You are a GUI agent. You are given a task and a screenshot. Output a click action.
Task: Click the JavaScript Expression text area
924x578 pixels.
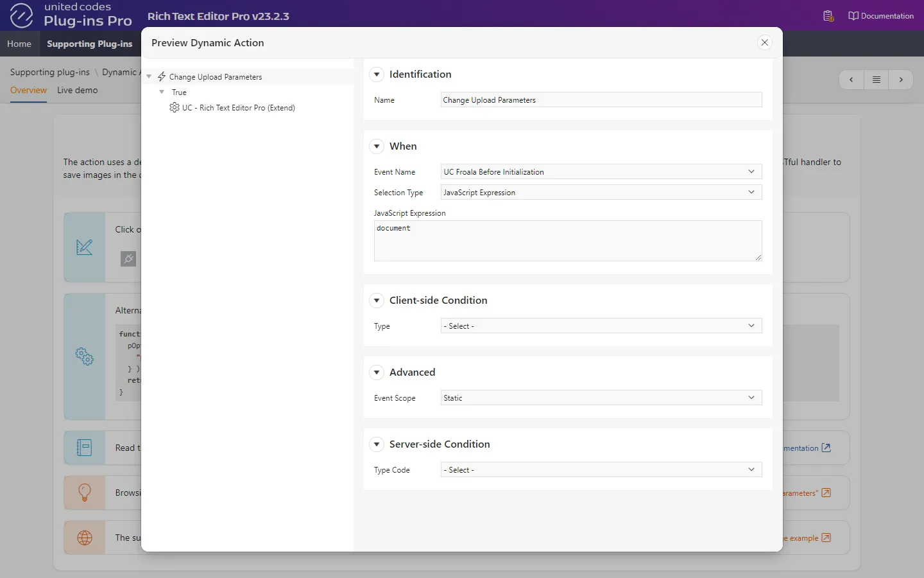tap(567, 241)
